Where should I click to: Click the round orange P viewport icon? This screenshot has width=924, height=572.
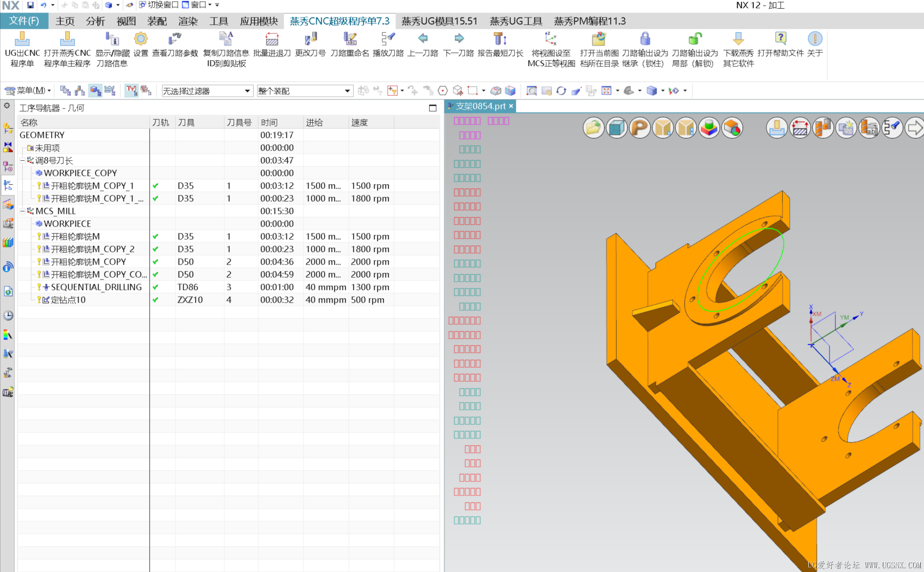[x=640, y=128]
